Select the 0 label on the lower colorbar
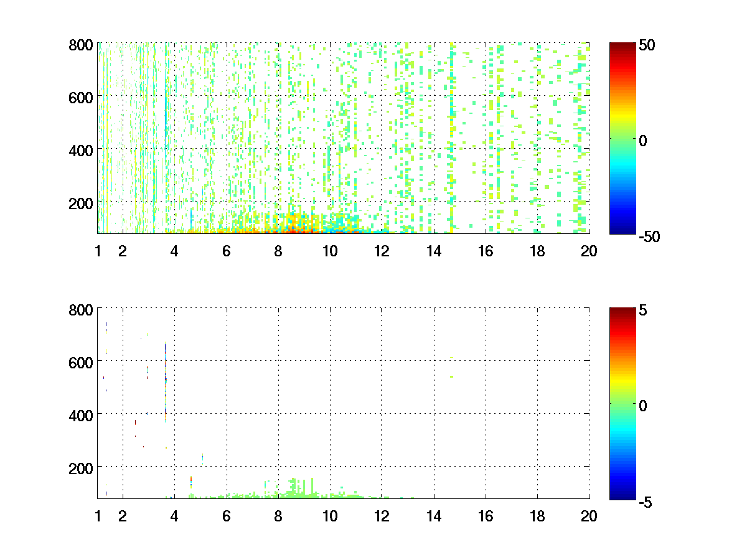 643,406
